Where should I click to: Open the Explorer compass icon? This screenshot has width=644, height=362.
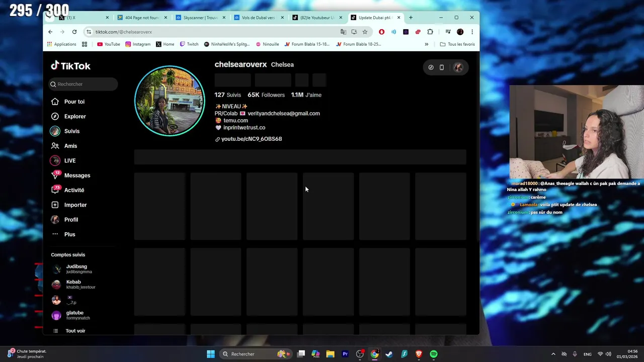tap(55, 116)
